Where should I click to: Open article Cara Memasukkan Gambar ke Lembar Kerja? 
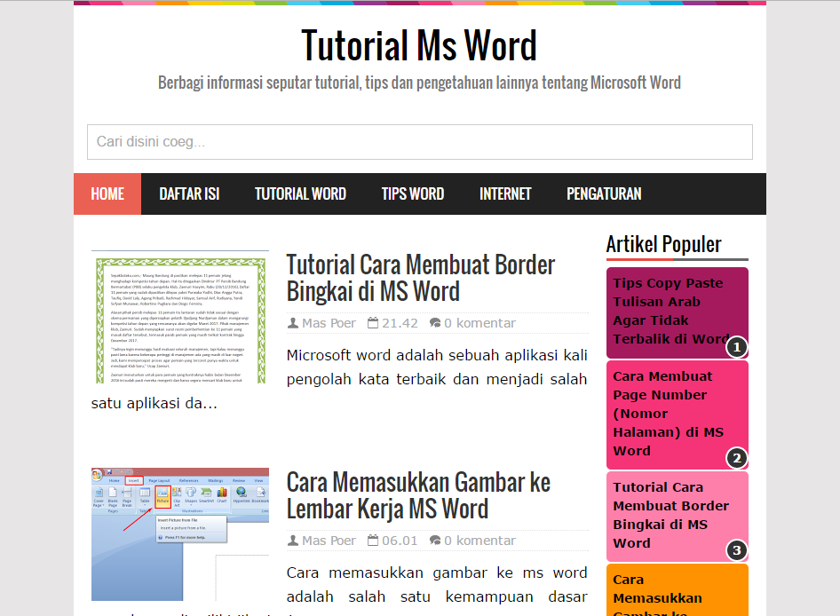tap(418, 495)
